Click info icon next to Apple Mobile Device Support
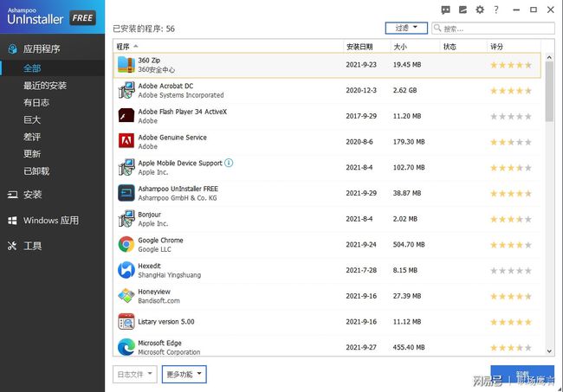The width and height of the screenshot is (563, 392). point(229,164)
